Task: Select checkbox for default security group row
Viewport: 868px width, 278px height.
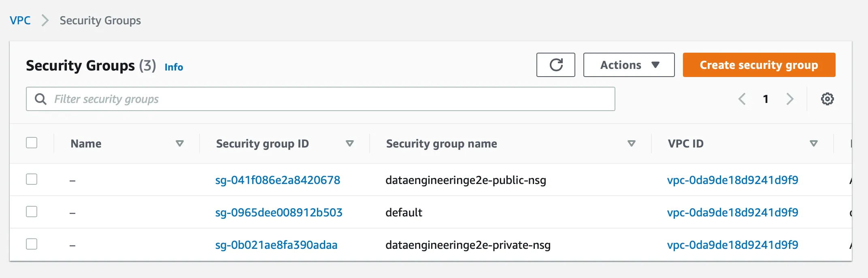Action: [32, 212]
